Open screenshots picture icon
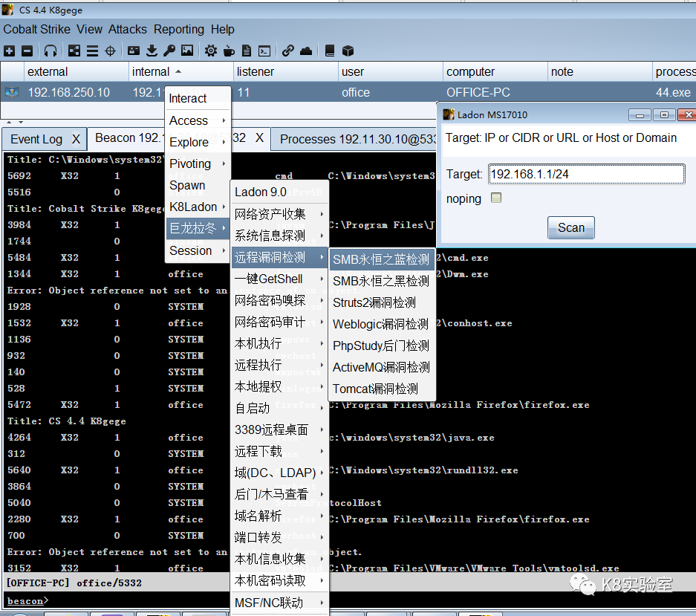 point(187,51)
